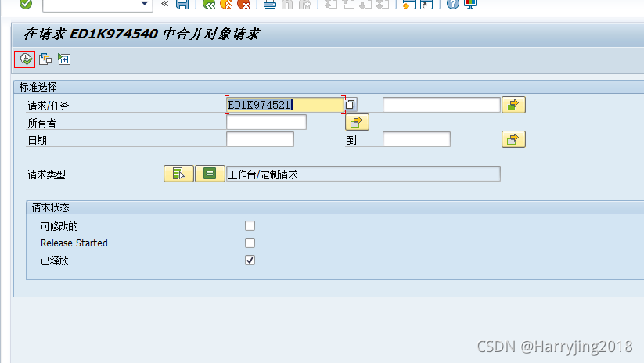The image size is (644, 363).
Task: Click the date 'to' (到) field
Action: [416, 139]
